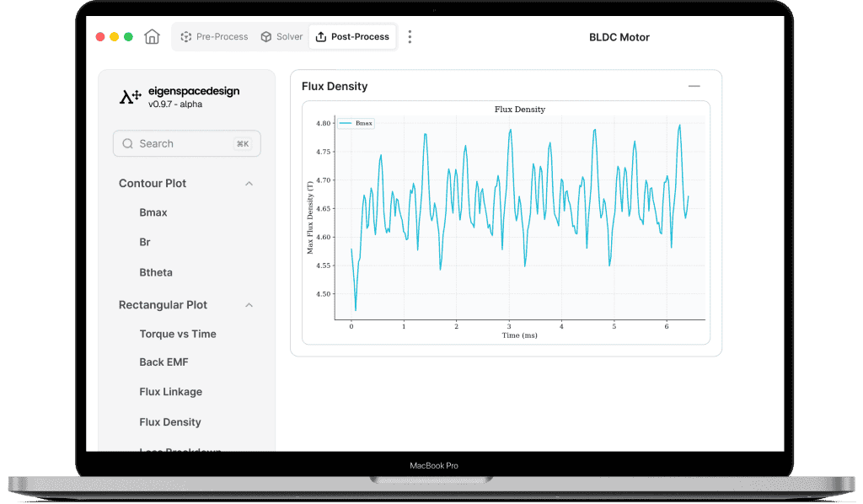
Task: Open the Bmax contour plot
Action: point(153,213)
